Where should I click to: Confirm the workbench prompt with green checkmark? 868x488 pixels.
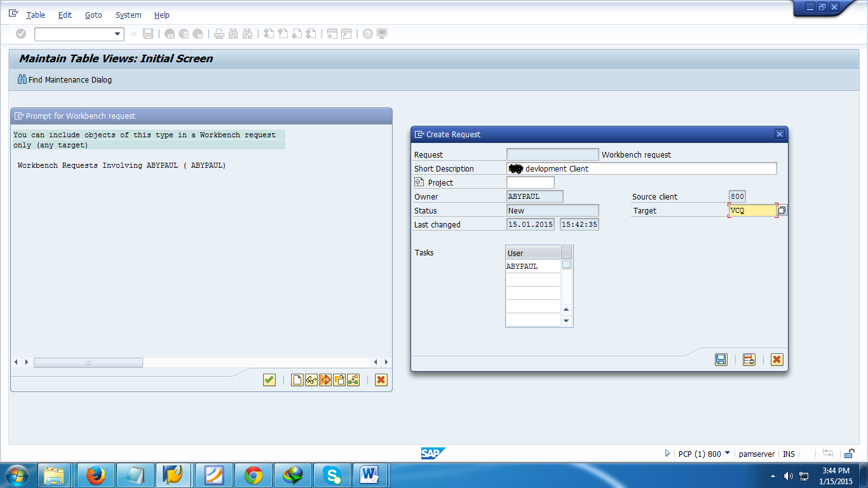click(268, 380)
